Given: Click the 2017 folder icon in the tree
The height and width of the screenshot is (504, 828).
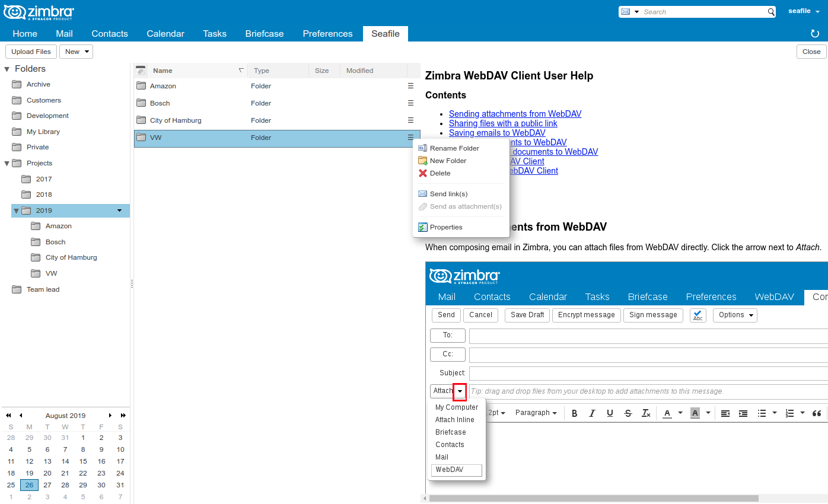Looking at the screenshot, I should coord(26,179).
